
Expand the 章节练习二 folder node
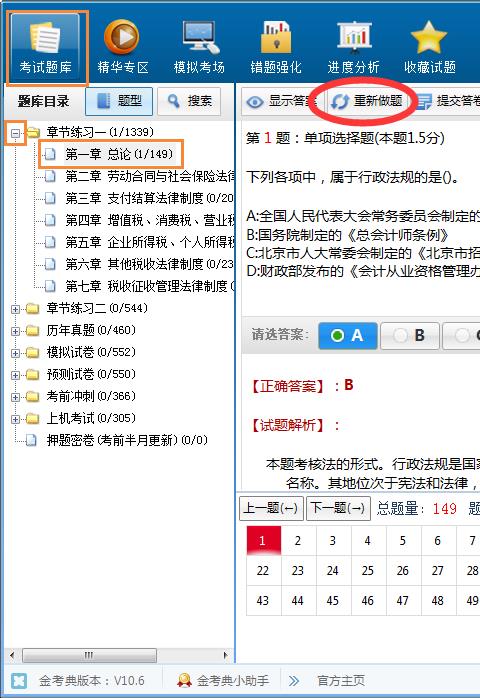coord(16,309)
